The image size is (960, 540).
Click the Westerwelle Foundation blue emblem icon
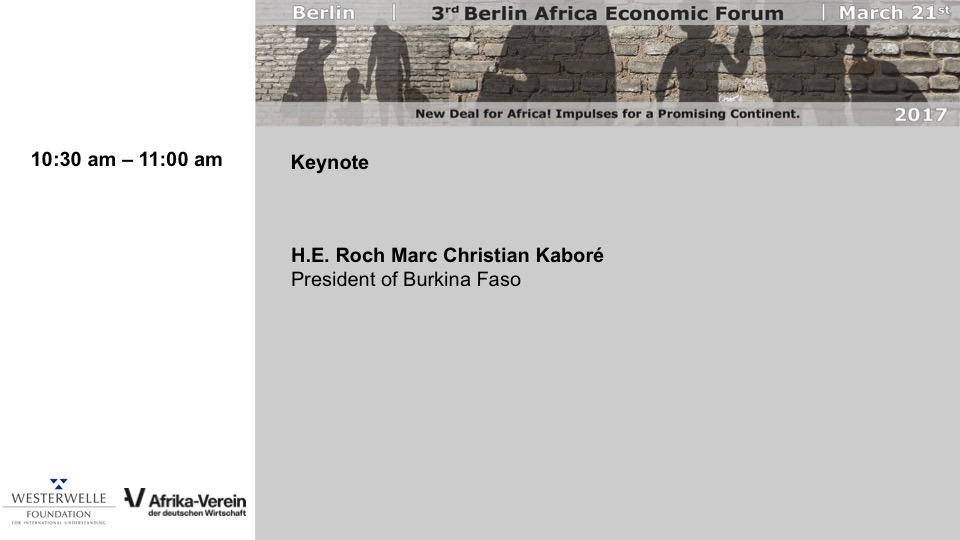[59, 484]
